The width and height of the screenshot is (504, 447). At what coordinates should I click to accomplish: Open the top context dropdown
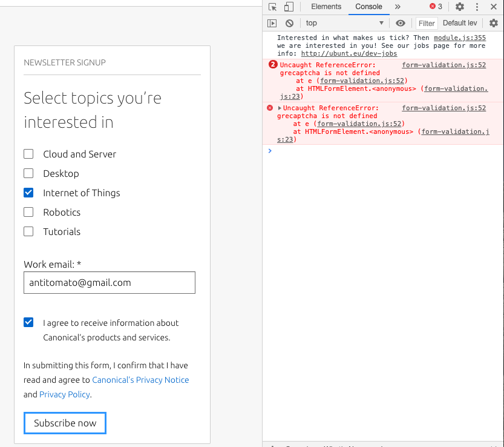pyautogui.click(x=345, y=23)
